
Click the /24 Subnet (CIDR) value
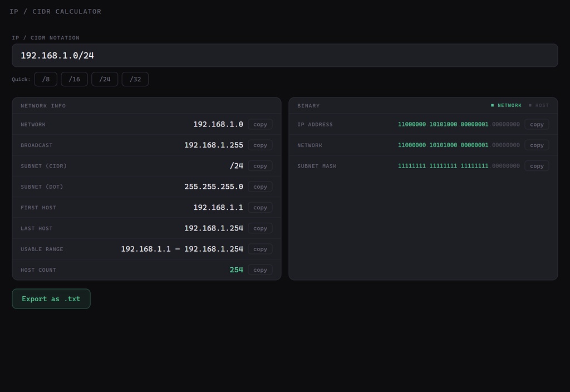coord(236,166)
